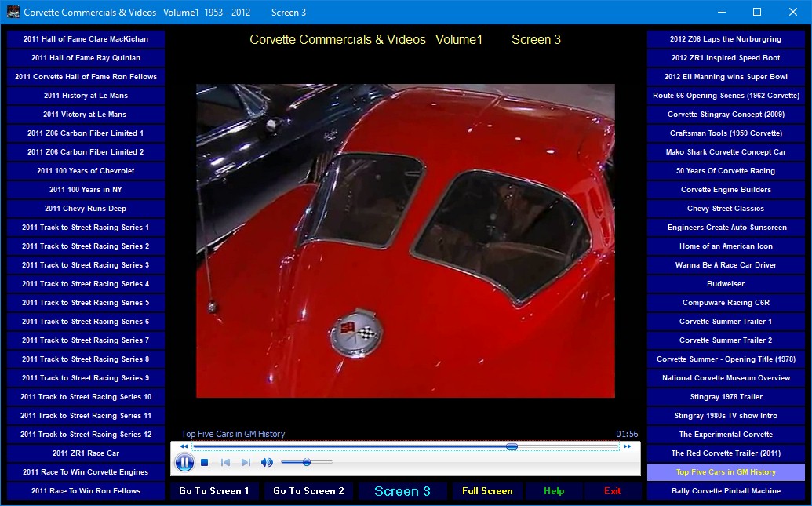Image resolution: width=812 pixels, height=506 pixels.
Task: Play Stingray 1980s TV show Intro
Action: 726,416
